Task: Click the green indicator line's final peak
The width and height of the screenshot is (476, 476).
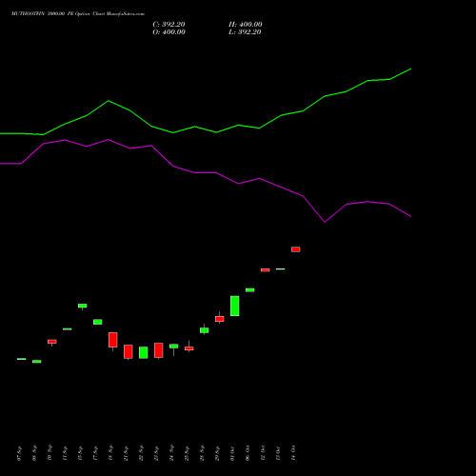Action: [410, 69]
